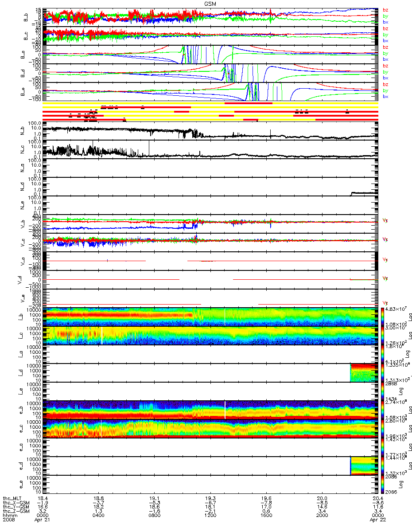Click the 14.6 Y-GSM value
Image resolution: width=412 pixels, height=532 pixels.
[322, 506]
